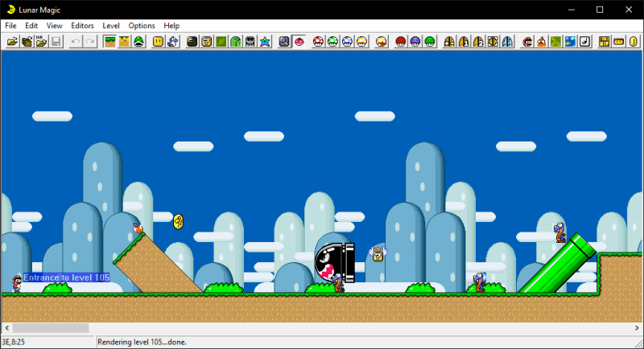Open the Editors menu

click(x=82, y=26)
